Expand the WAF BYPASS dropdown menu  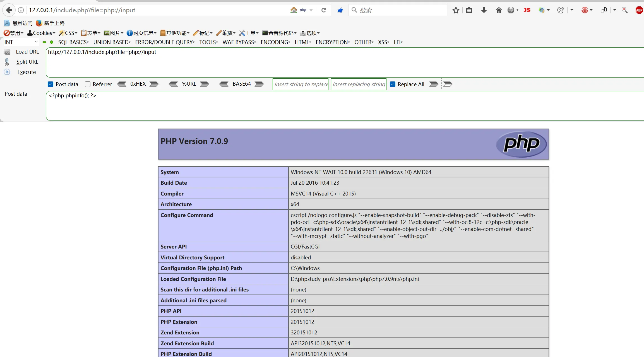click(239, 42)
